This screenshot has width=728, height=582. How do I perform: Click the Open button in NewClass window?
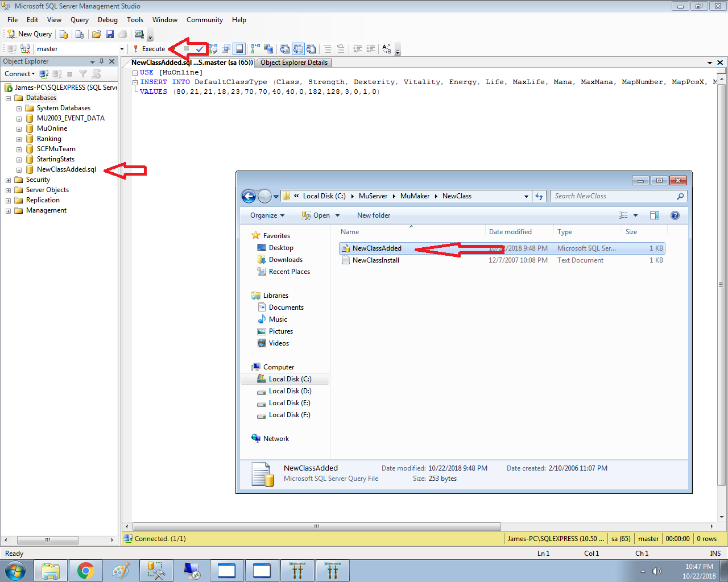(316, 215)
